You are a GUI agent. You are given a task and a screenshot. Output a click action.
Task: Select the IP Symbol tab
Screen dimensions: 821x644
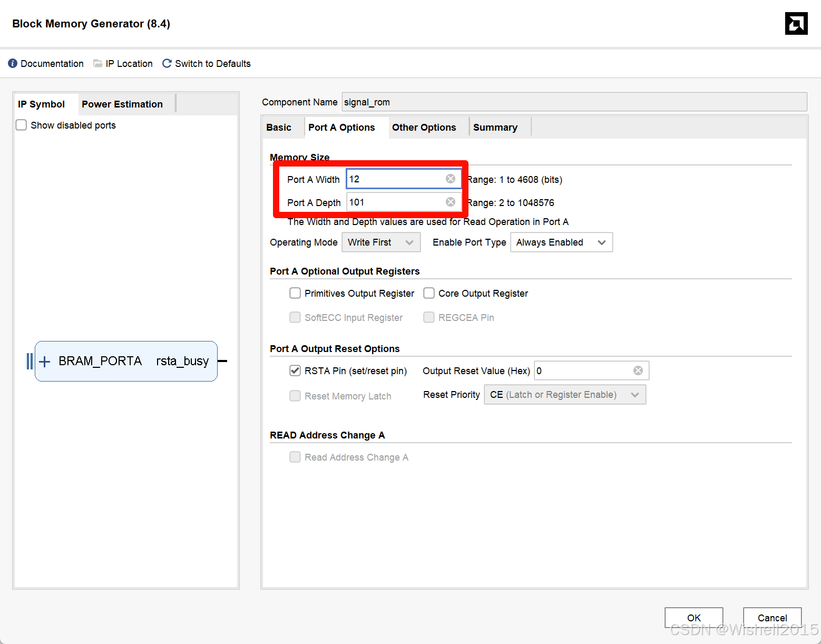pyautogui.click(x=41, y=104)
